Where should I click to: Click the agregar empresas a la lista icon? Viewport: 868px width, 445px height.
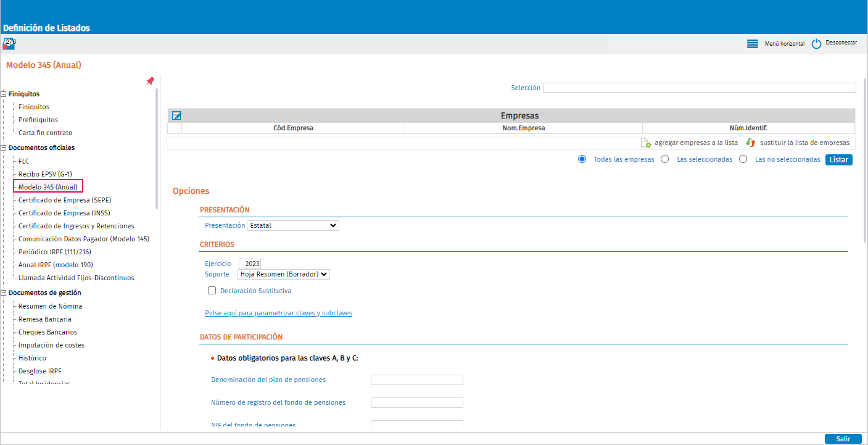tap(646, 143)
